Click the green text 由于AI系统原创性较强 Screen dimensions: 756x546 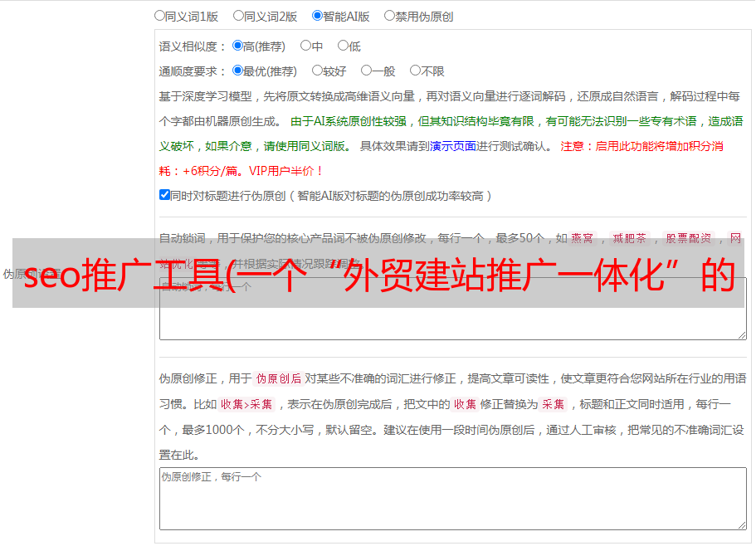(x=349, y=121)
